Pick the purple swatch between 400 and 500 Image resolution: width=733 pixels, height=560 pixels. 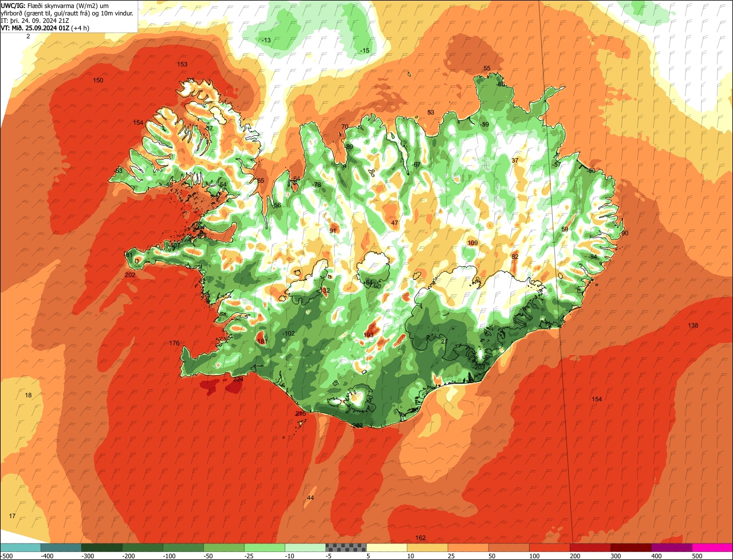[x=671, y=547]
